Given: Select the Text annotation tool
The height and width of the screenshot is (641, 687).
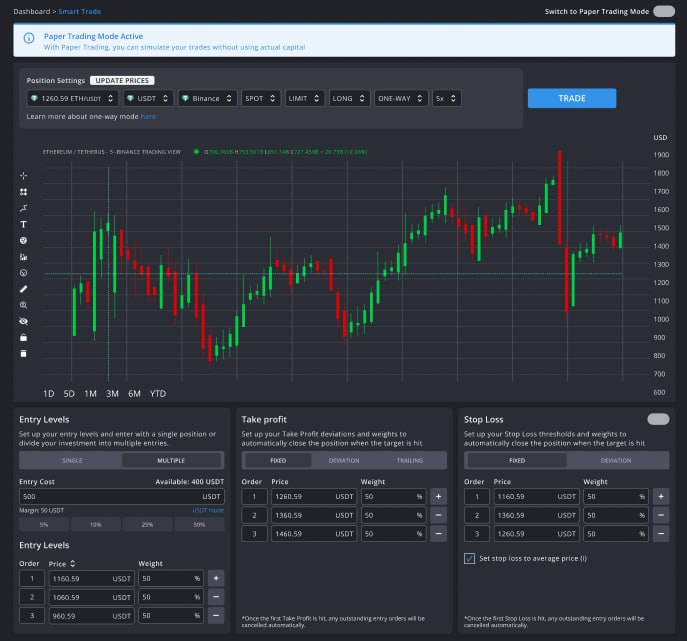Looking at the screenshot, I should point(24,224).
